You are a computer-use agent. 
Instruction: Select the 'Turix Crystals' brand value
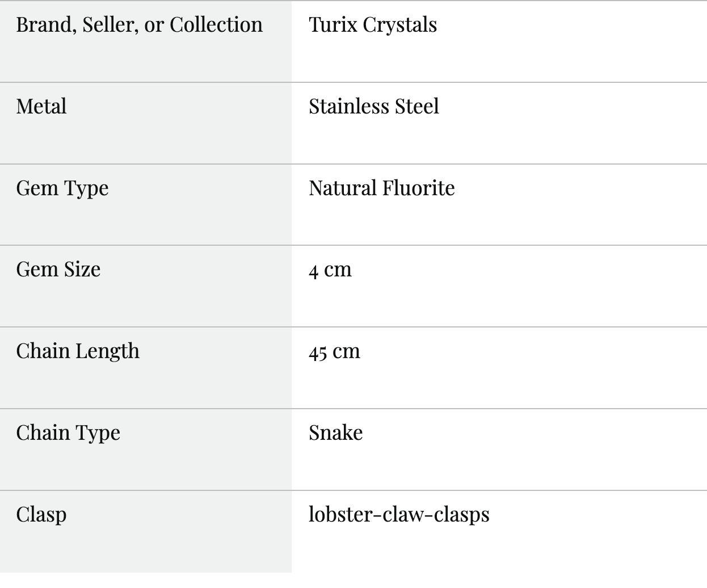coord(373,25)
